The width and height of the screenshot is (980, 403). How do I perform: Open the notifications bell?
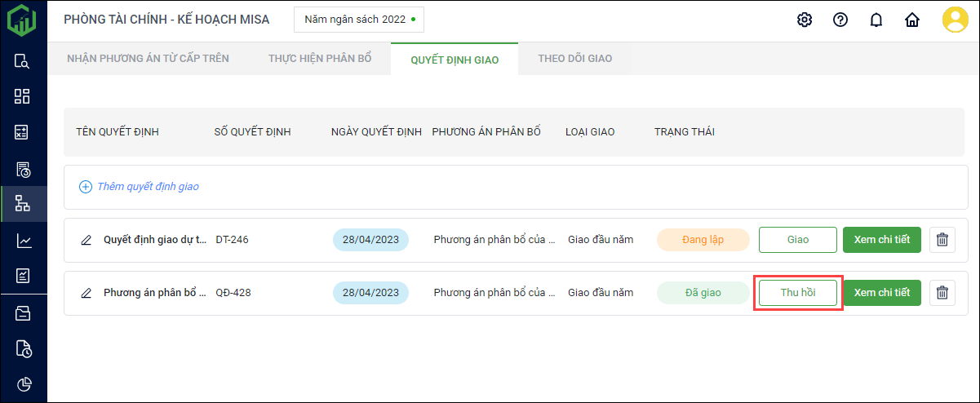pyautogui.click(x=876, y=20)
